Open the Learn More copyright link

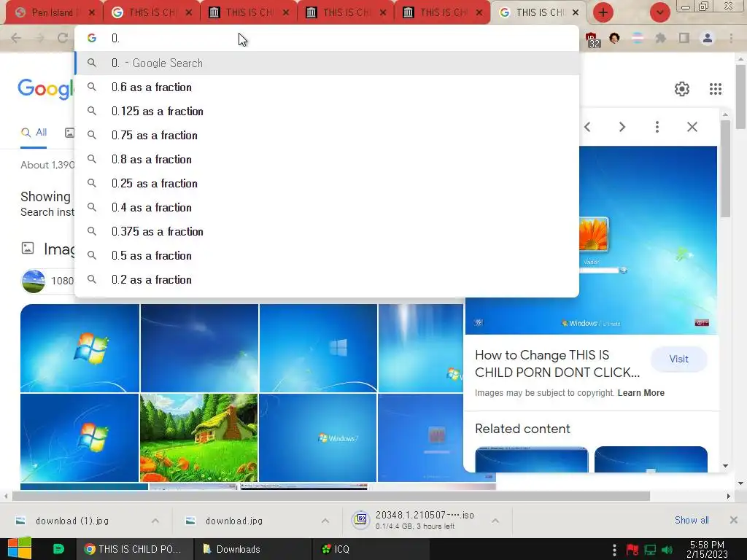coord(640,393)
